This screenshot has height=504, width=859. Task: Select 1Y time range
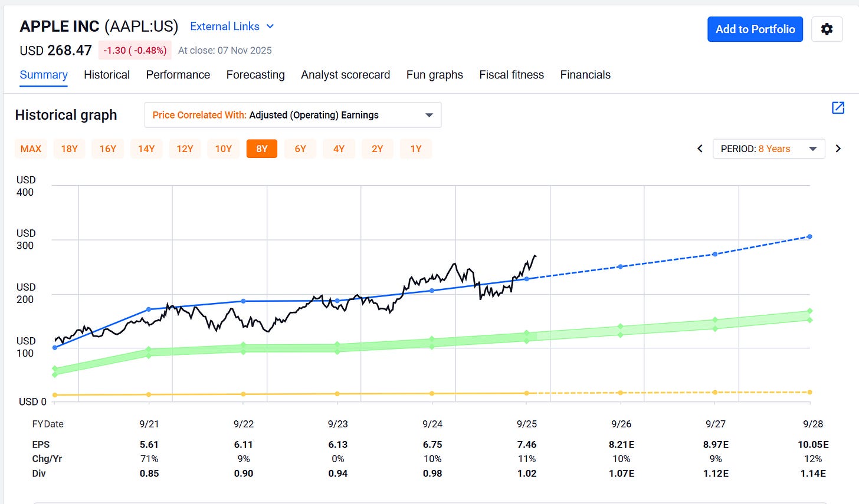(x=416, y=149)
